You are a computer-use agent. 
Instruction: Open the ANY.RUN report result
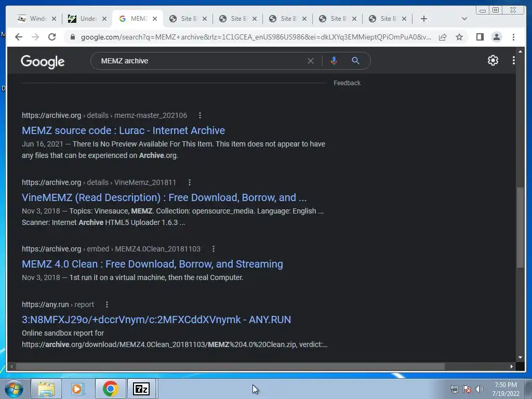(156, 320)
